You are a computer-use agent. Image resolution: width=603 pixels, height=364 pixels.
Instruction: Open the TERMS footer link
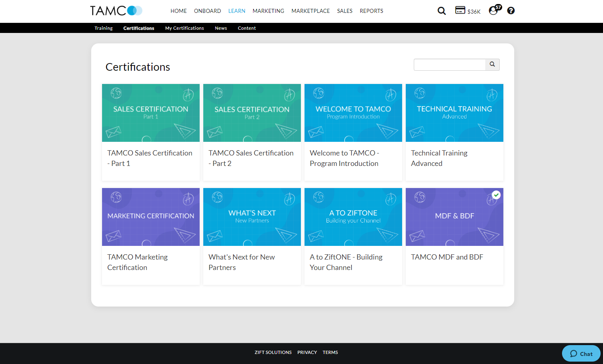coord(330,352)
